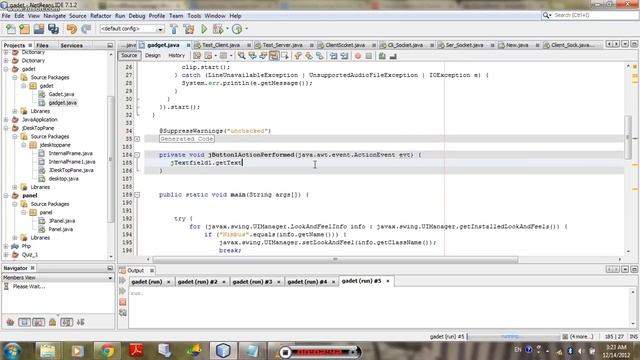Click the red Start Macro Recording icon
The width and height of the screenshot is (640, 360).
pyautogui.click(x=358, y=56)
